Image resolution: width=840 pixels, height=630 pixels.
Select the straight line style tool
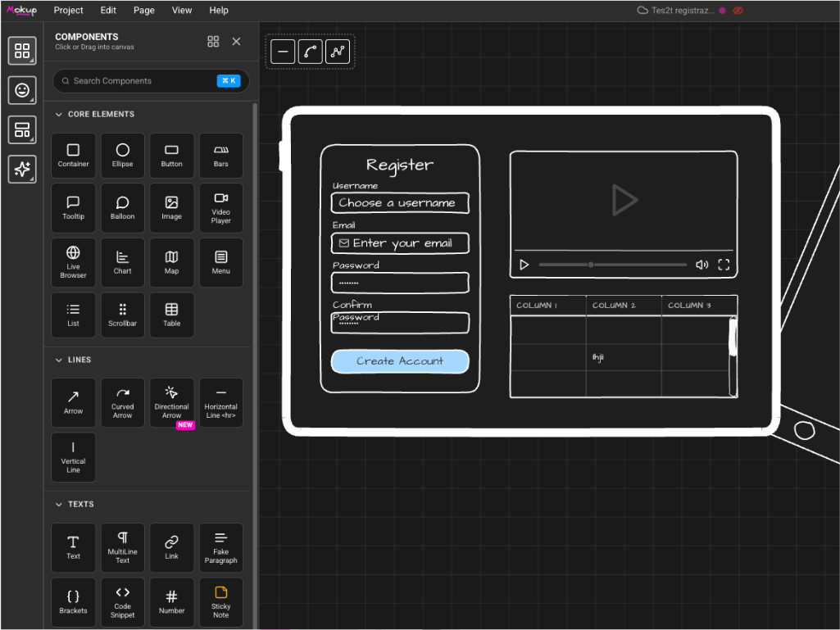pyautogui.click(x=283, y=52)
